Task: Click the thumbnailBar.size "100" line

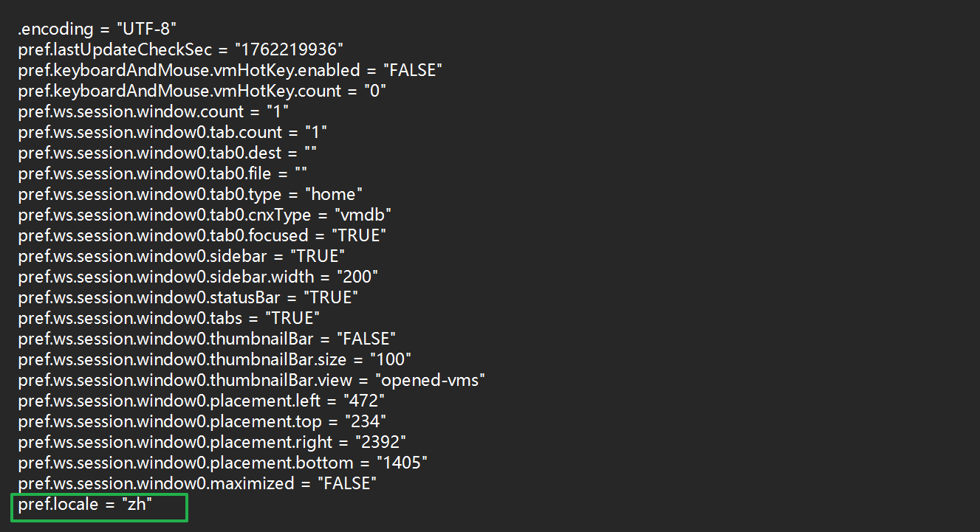Action: click(x=215, y=360)
